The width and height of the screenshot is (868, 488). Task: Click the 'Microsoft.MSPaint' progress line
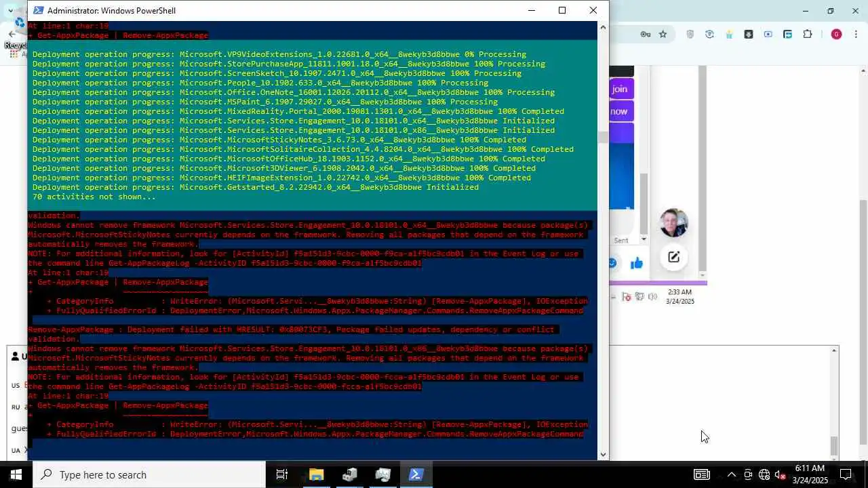click(265, 102)
